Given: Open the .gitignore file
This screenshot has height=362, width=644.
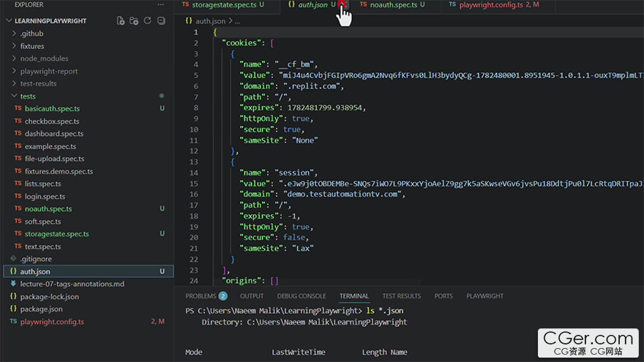Looking at the screenshot, I should pyautogui.click(x=36, y=259).
